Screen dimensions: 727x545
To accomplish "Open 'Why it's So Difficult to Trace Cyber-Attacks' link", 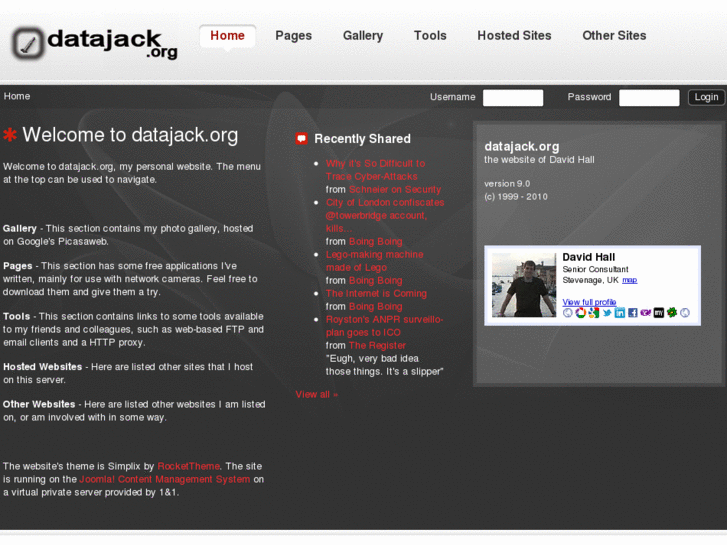I will [x=375, y=170].
